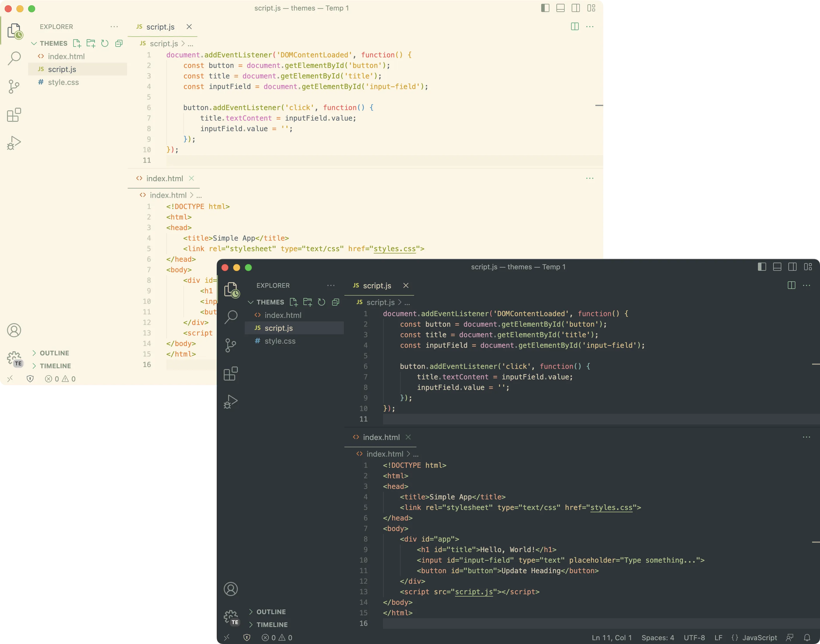Select index.html tab in dark editor
820x644 pixels.
(x=381, y=437)
